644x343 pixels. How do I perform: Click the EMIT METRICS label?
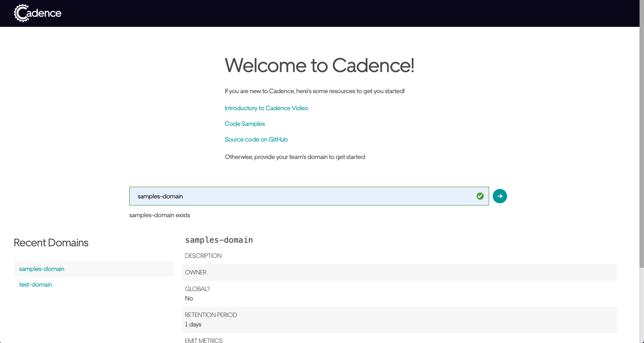click(204, 340)
